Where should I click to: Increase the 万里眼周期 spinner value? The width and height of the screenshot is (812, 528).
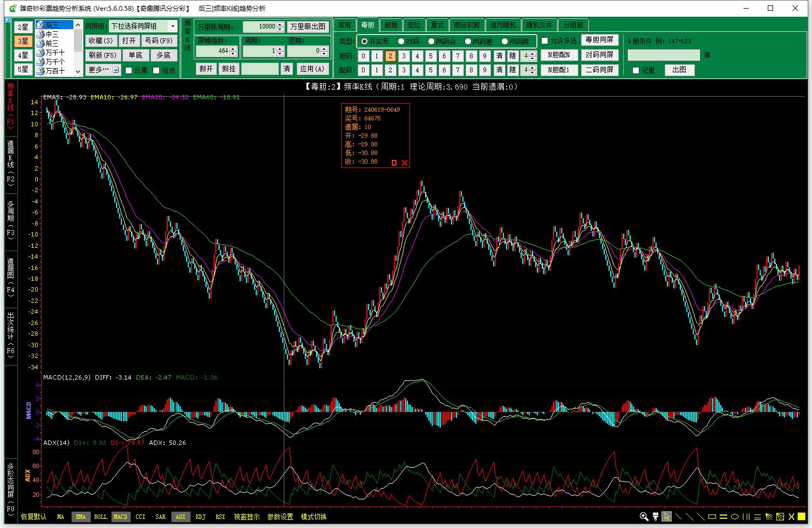280,24
